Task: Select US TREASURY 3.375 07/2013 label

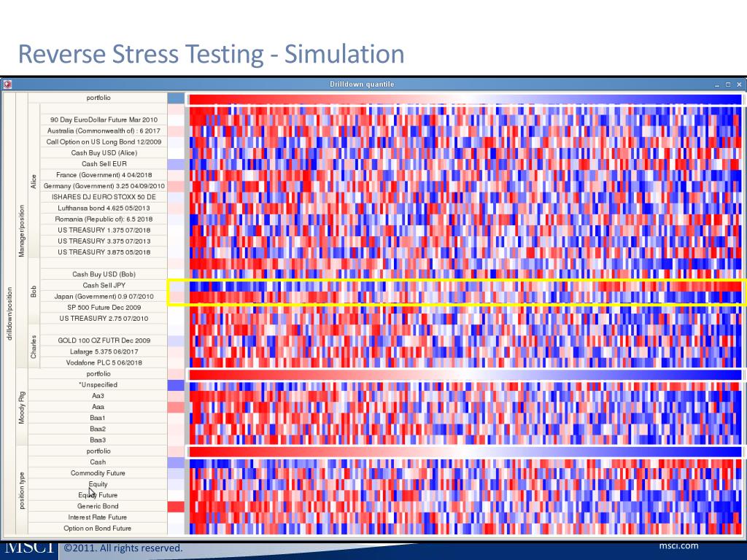Action: 104,241
